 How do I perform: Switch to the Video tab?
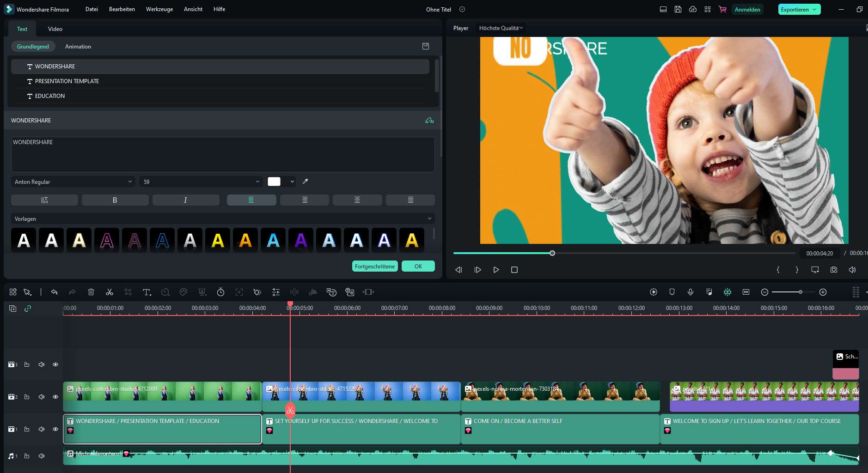55,29
